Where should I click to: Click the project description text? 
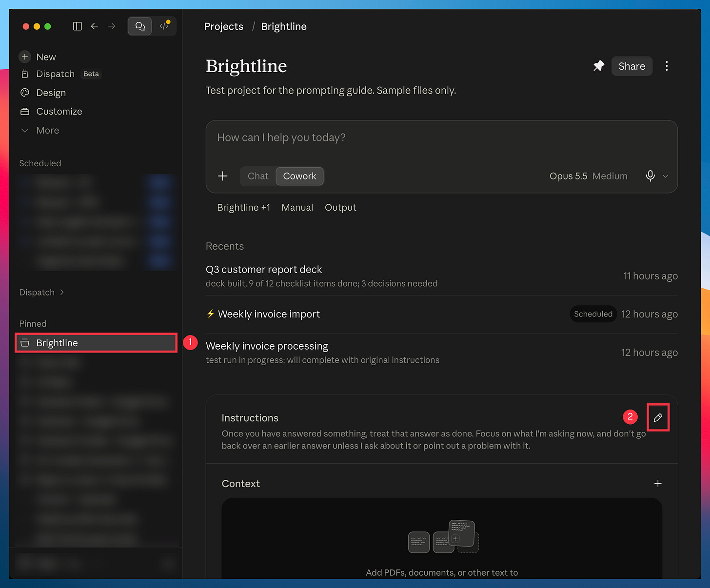tap(331, 91)
